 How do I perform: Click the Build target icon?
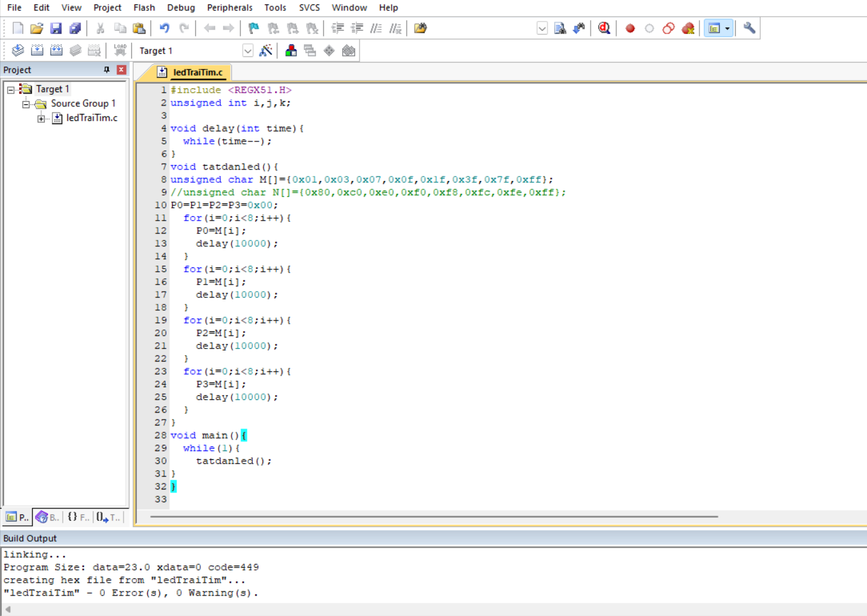37,51
